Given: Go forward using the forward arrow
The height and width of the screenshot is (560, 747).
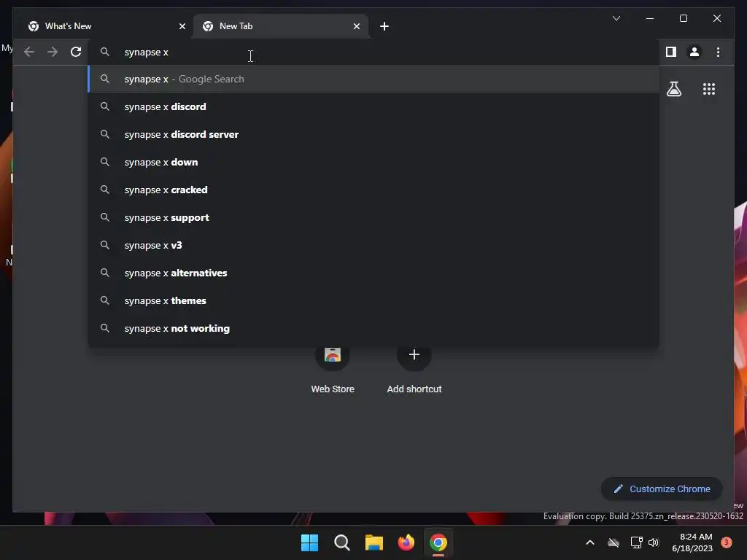Looking at the screenshot, I should click(x=53, y=52).
